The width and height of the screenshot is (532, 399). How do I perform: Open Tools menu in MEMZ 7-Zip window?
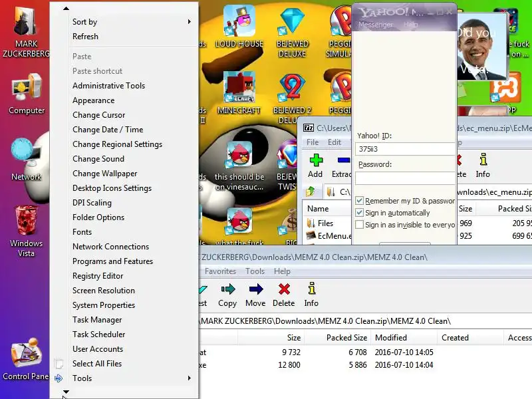click(255, 271)
